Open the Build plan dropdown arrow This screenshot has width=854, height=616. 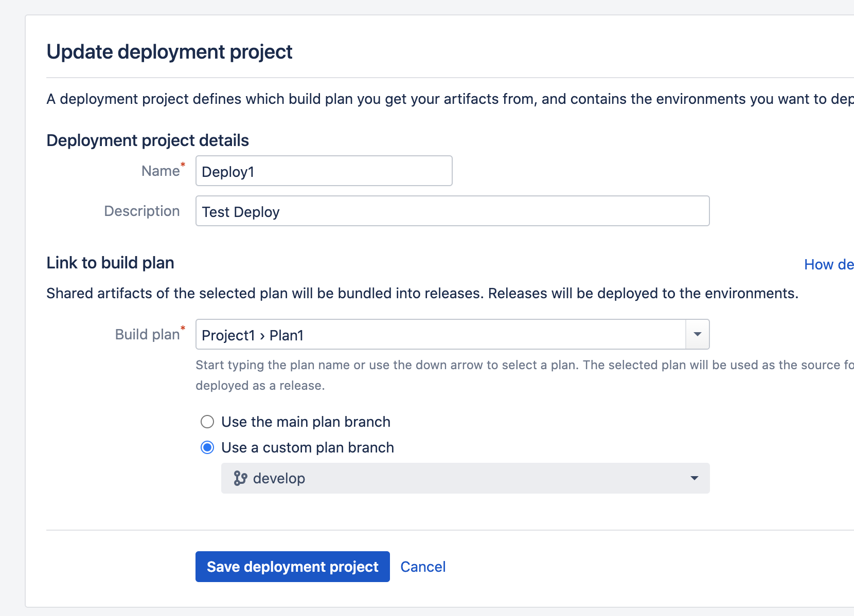(698, 334)
